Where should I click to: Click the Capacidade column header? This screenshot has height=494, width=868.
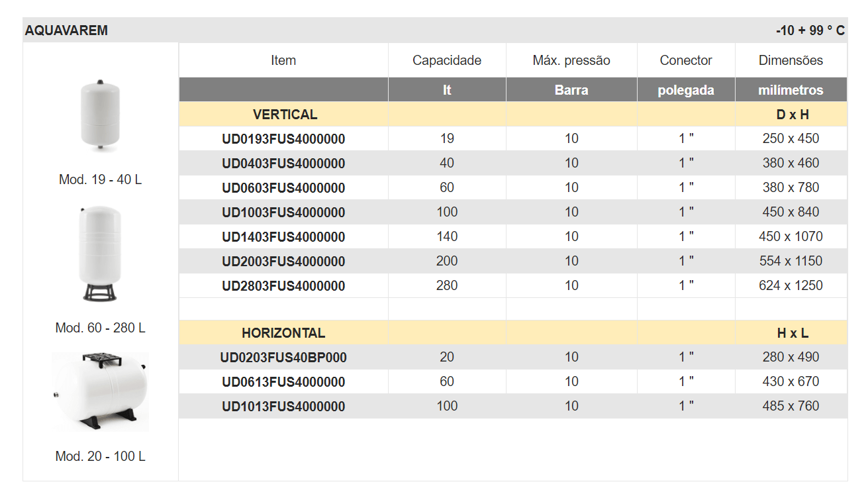447,60
